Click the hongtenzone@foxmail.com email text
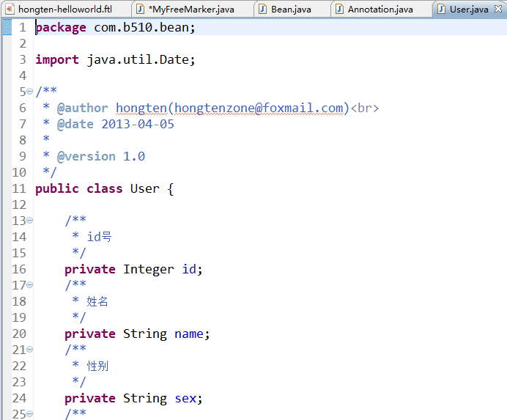 pos(259,108)
